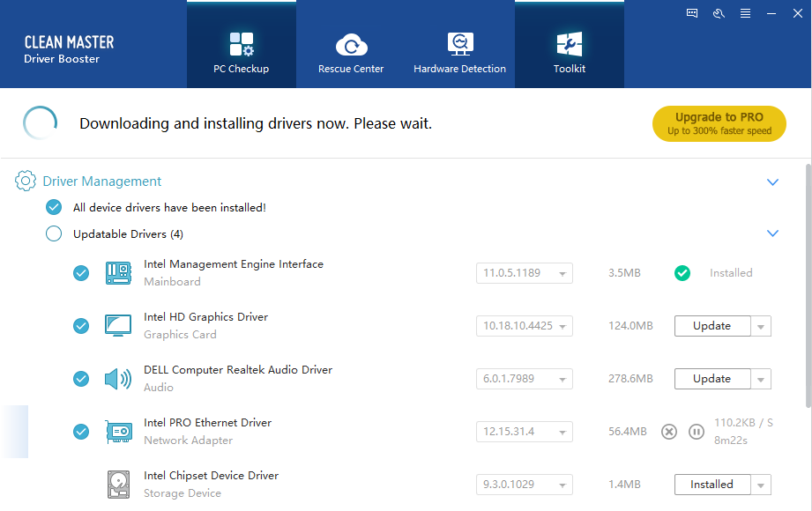This screenshot has width=812, height=511.
Task: Uncheck Intel PRO Ethernet Driver
Action: (x=81, y=432)
